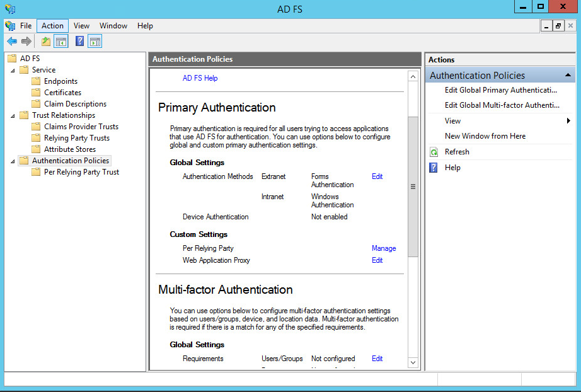Click Edit link for Web Application Proxy
This screenshot has height=392, width=581.
point(377,260)
